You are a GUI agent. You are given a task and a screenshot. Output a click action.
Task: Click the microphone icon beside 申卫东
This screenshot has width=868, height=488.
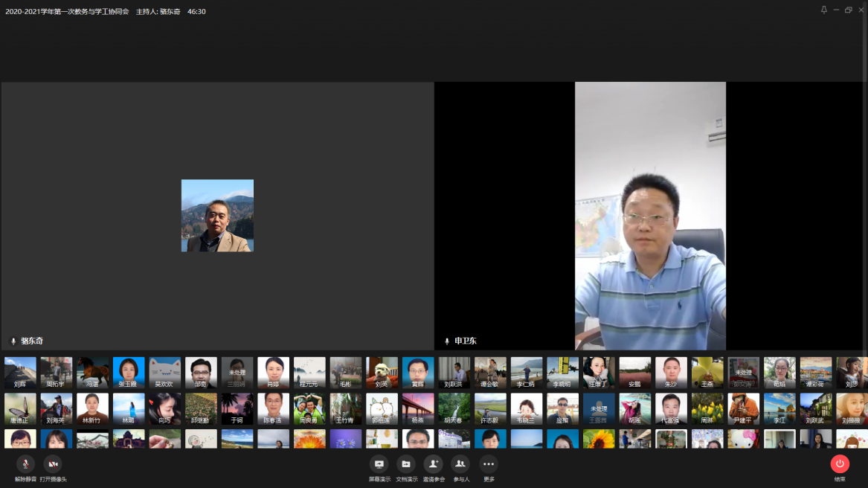point(447,341)
